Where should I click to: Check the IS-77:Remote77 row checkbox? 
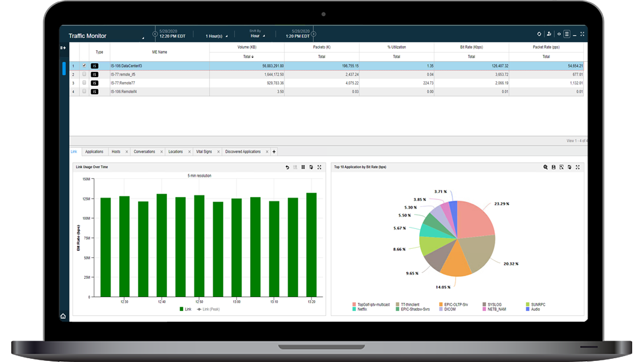coord(84,83)
